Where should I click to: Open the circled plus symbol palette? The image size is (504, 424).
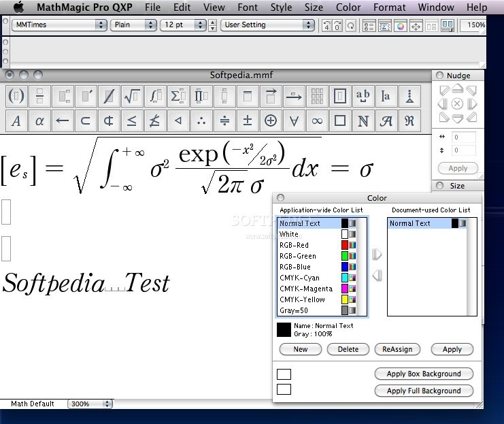271,121
